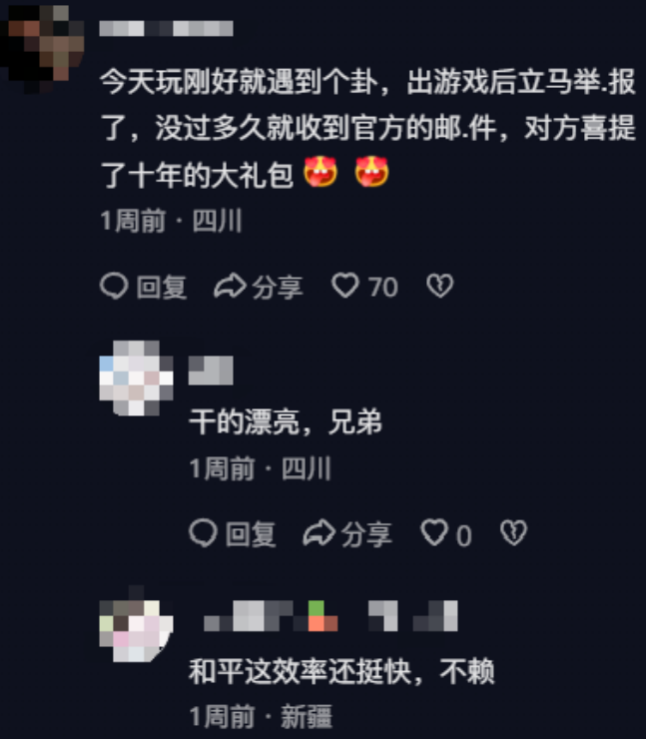Click share arrow under '干的漂亮，兄弟' reply
646x739 pixels.
pyautogui.click(x=319, y=533)
